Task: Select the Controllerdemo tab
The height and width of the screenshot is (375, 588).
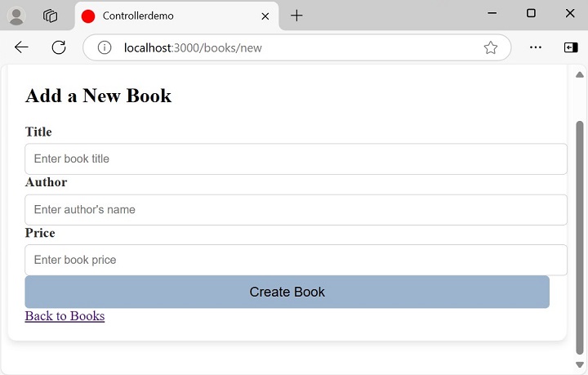Action: click(163, 16)
